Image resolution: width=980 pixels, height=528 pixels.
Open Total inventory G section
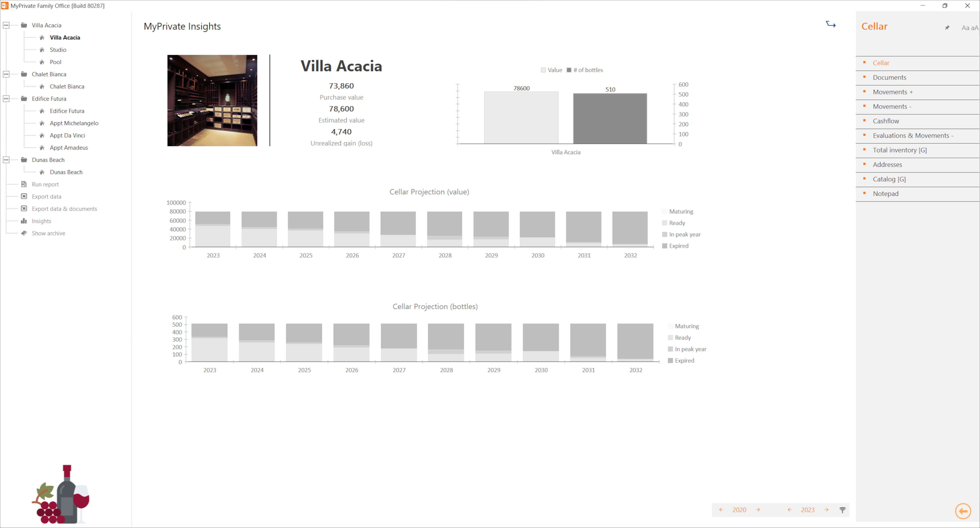(x=900, y=149)
